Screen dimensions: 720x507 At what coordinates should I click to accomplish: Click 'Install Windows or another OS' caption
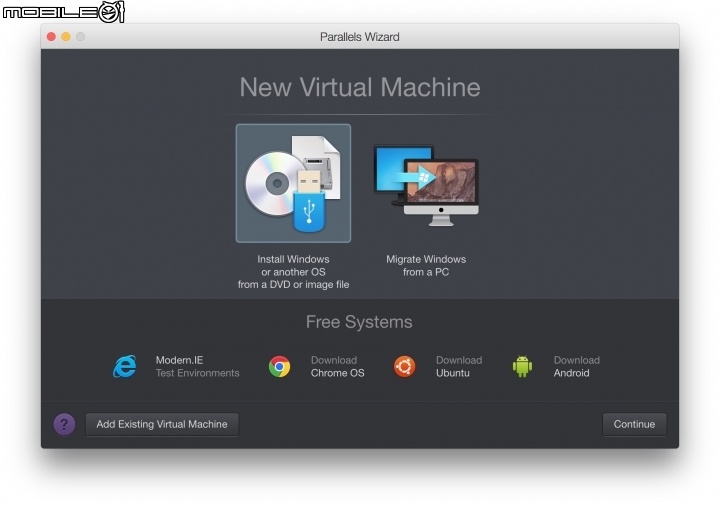(293, 272)
